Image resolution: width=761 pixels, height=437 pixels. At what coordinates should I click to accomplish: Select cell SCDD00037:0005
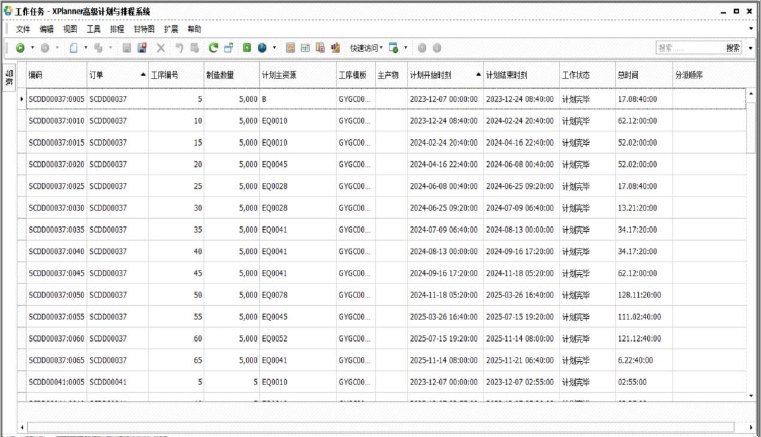56,99
